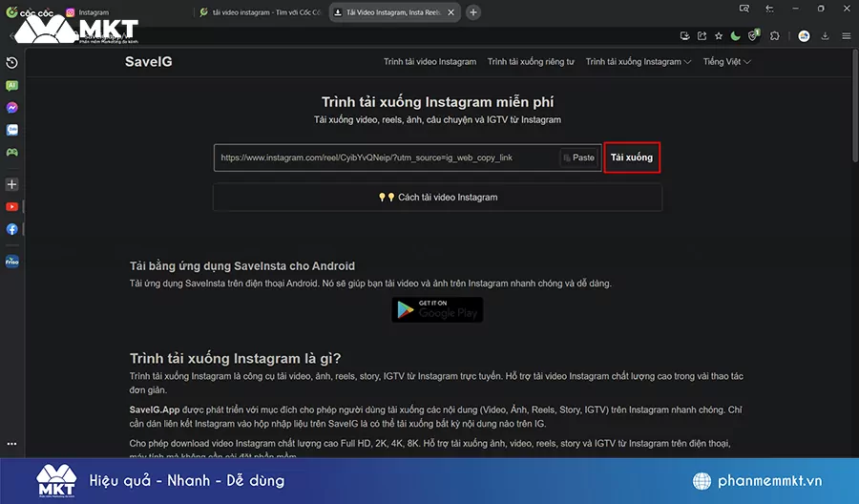Add a new sidebar shortcut with plus icon
Image resolution: width=859 pixels, height=504 pixels.
coord(11,184)
